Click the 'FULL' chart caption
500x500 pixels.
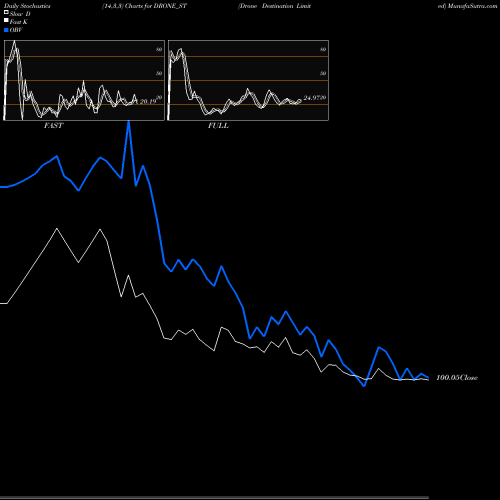pos(218,126)
